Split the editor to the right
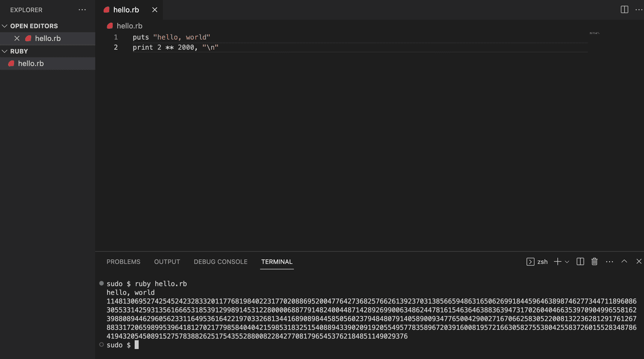The width and height of the screenshot is (644, 359). 624,10
